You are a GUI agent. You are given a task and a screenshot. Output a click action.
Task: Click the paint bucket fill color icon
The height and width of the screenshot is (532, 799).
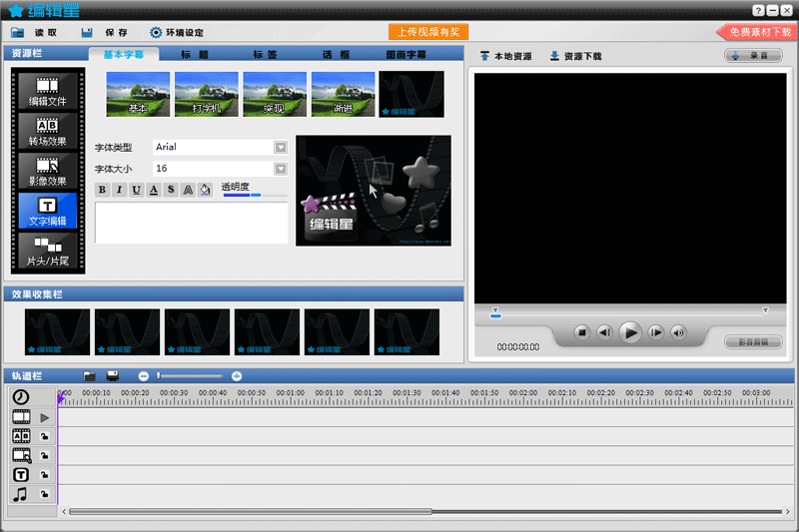click(205, 190)
